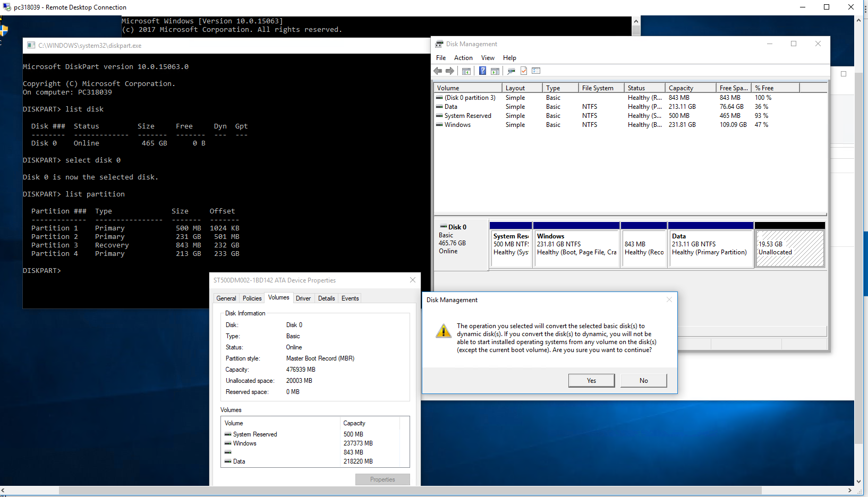Viewport: 868px width, 497px height.
Task: Select System Reserved volume icon in properties list
Action: click(228, 434)
